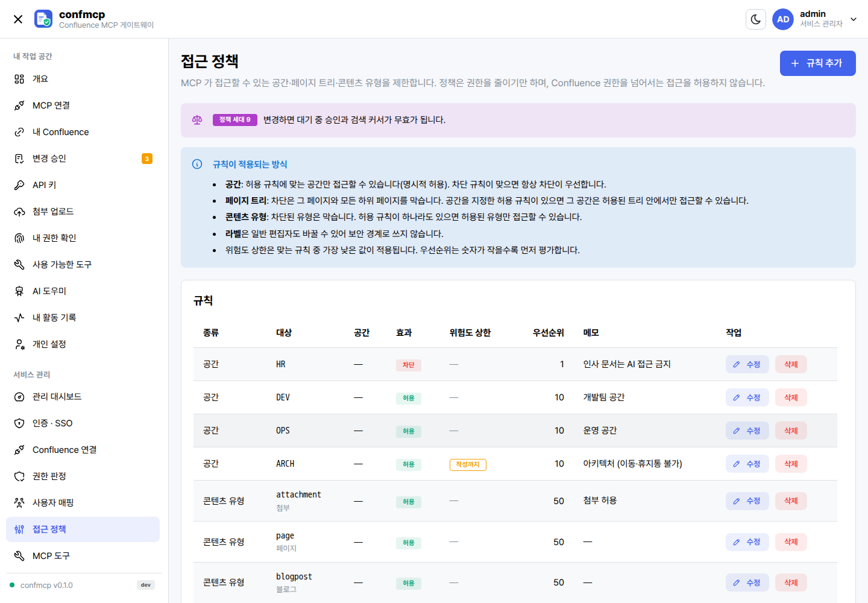
Task: Click the 인사 문서는 AI 접근 금지 memo
Action: click(627, 364)
